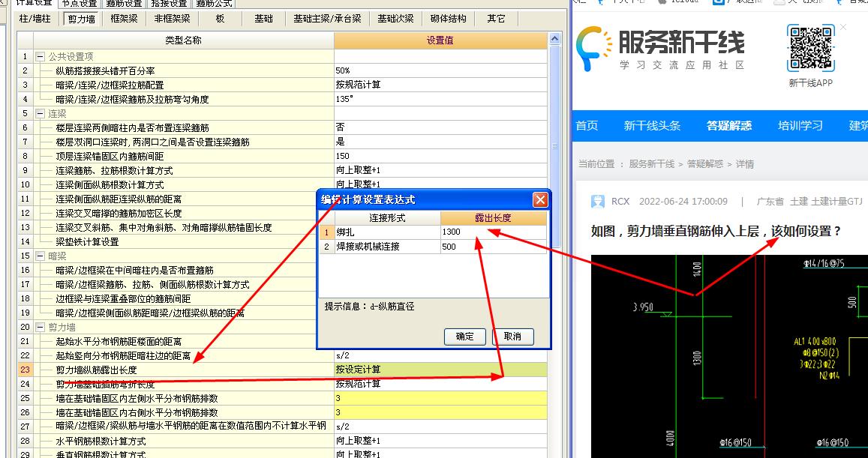Select the 焊接或机械连接 row
This screenshot has height=458, width=868.
click(387, 247)
